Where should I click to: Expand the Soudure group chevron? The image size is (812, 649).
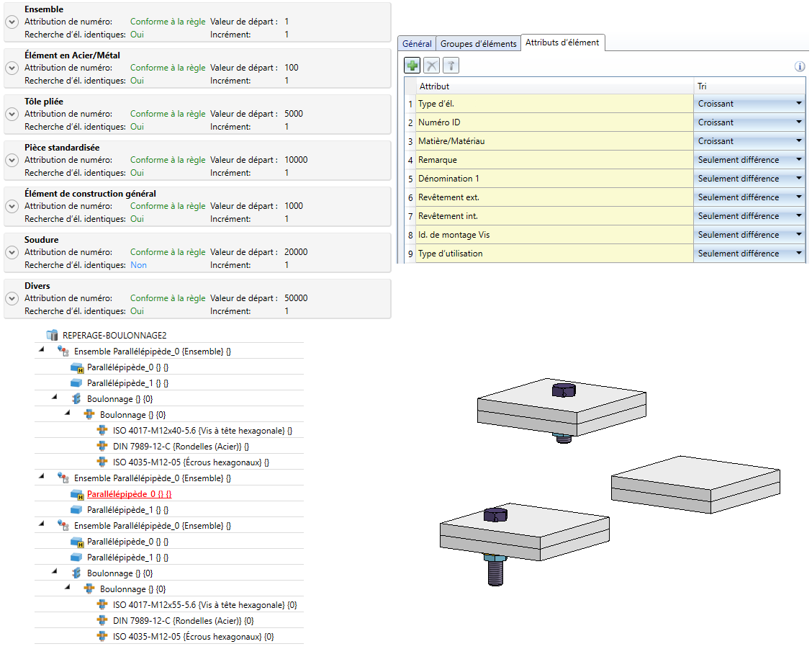point(12,253)
